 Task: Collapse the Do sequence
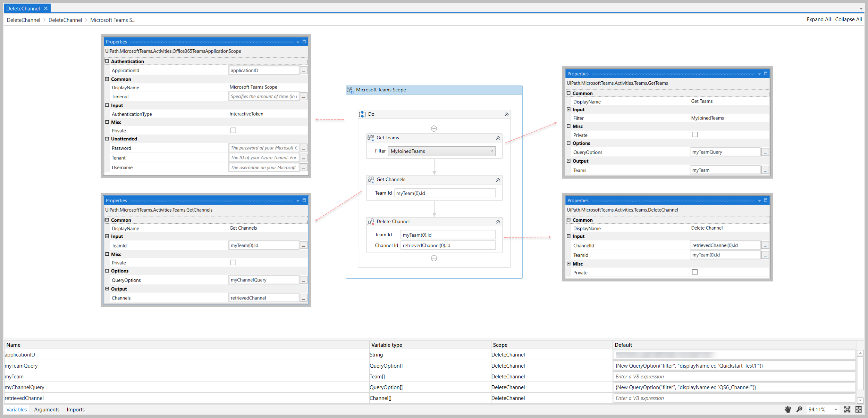click(506, 114)
